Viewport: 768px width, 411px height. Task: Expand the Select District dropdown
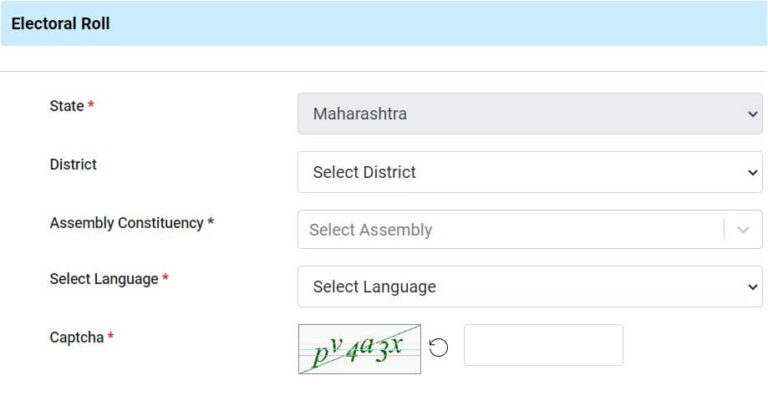[520, 172]
